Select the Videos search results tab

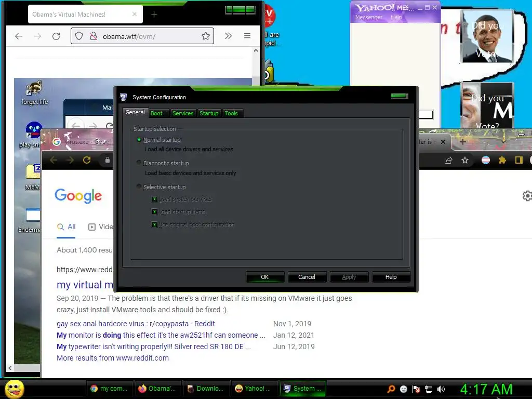tap(101, 227)
